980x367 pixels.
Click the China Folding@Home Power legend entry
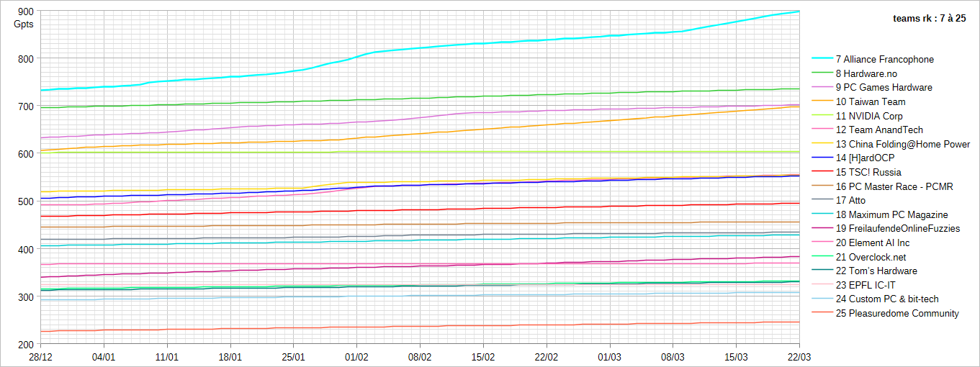click(x=903, y=144)
